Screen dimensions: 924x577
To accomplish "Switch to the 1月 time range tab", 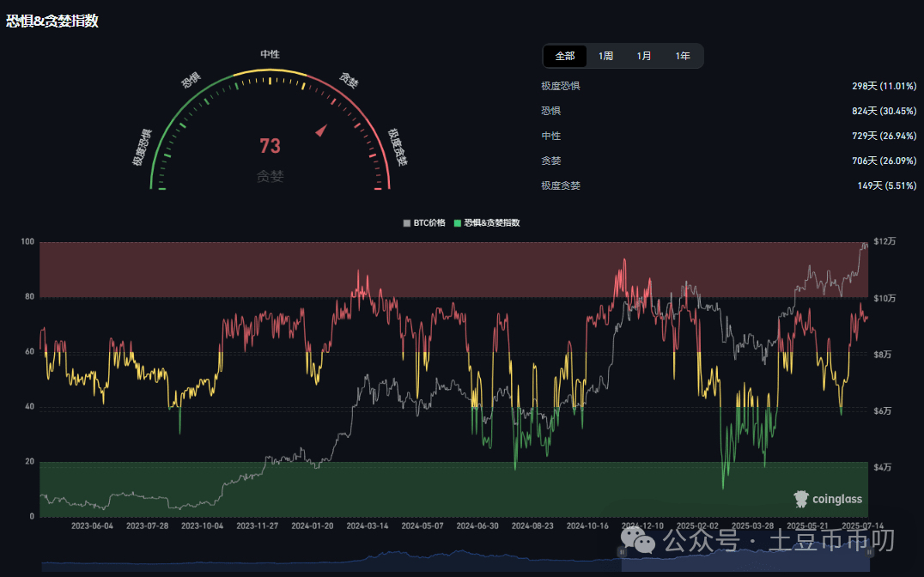I will point(643,56).
